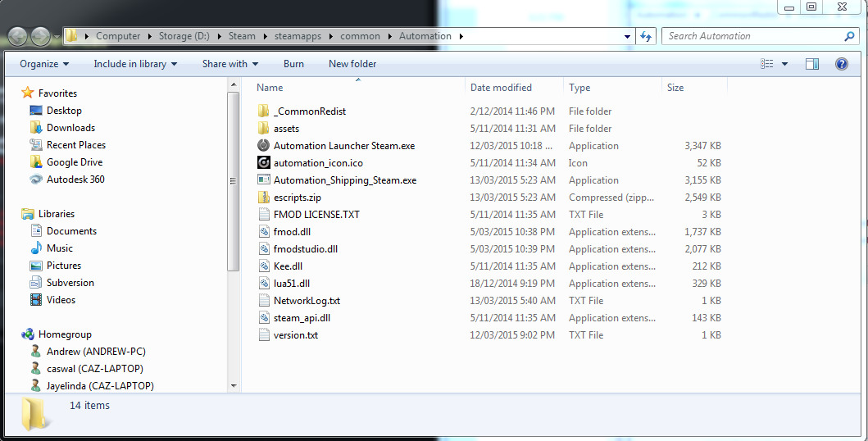
Task: Click the steam_api.dll file icon
Action: (263, 317)
